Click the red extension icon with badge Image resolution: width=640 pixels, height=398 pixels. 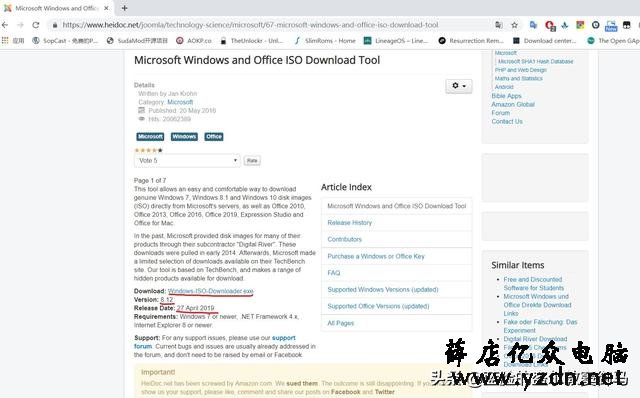[550, 26]
